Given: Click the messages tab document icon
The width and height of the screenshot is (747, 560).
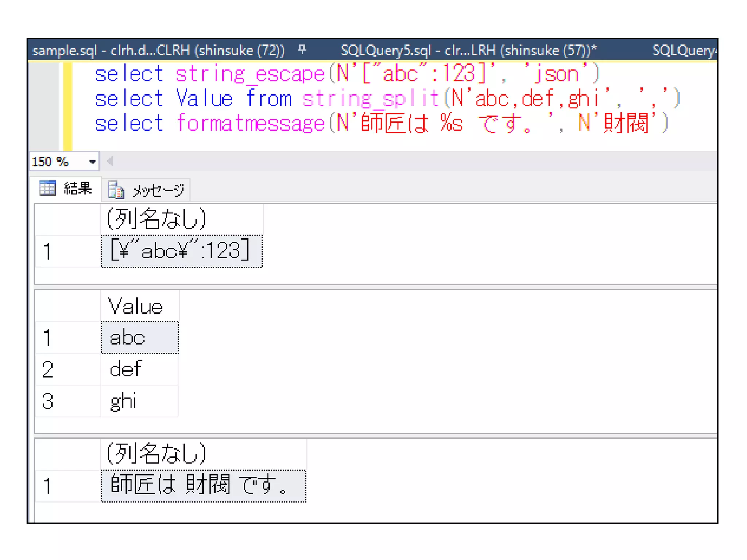Looking at the screenshot, I should [116, 190].
